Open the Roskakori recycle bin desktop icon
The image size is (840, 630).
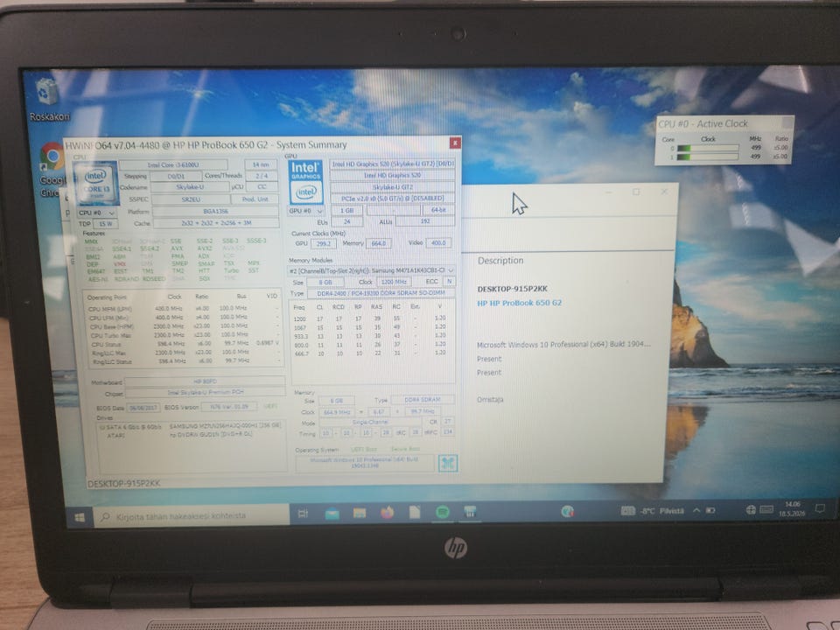[47, 99]
